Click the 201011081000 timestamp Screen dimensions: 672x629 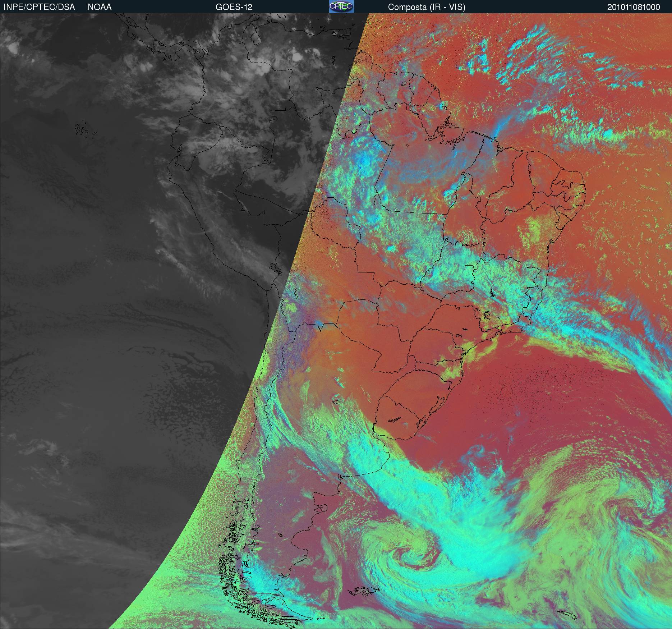tap(634, 7)
